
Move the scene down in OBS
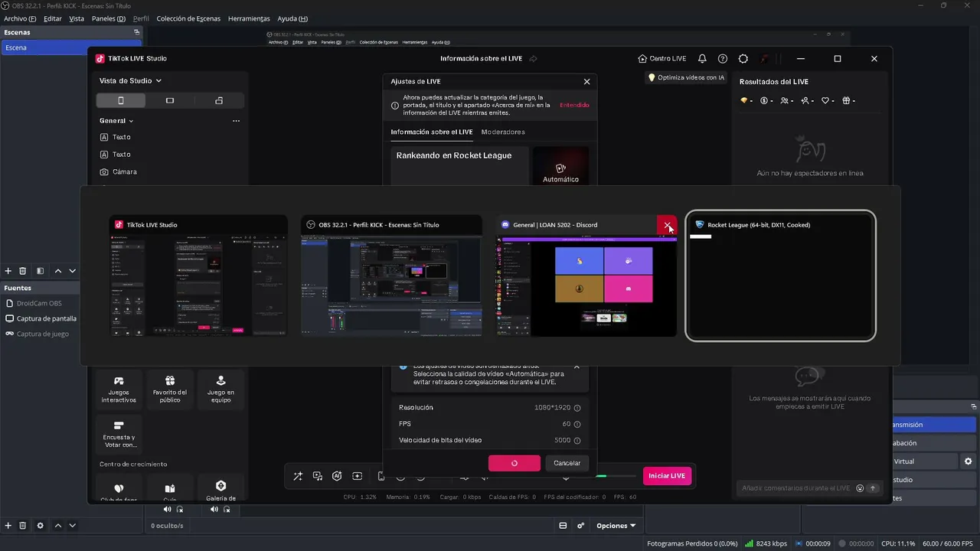click(x=73, y=271)
